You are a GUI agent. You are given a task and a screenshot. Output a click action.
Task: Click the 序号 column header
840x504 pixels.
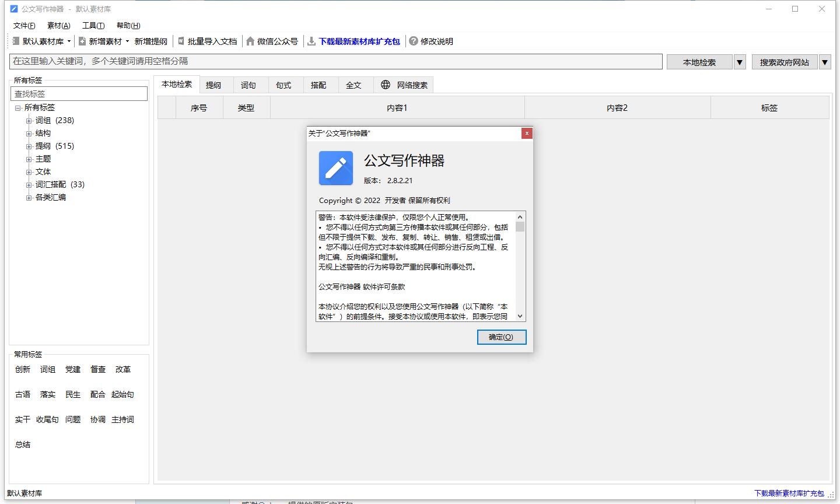click(x=199, y=108)
